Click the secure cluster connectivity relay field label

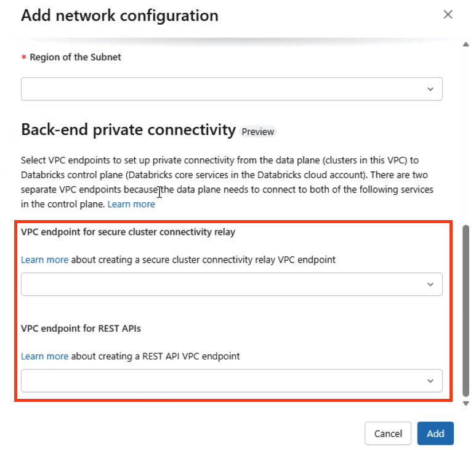(128, 232)
